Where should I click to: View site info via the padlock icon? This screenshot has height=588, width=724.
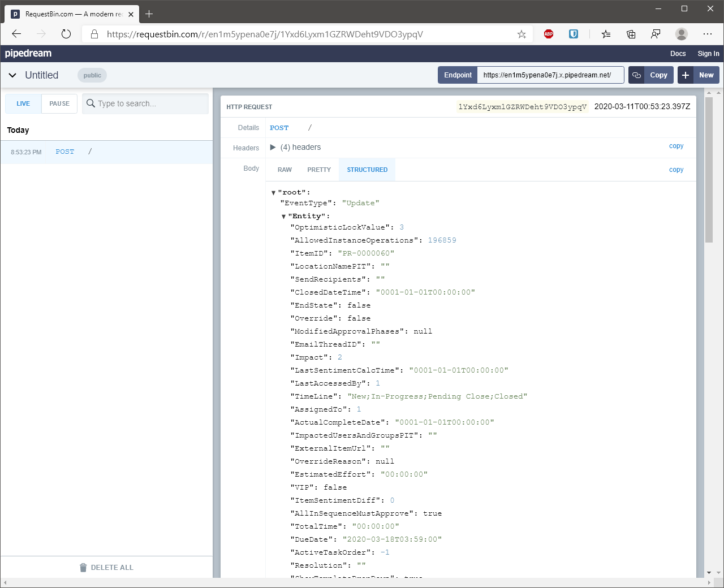94,34
